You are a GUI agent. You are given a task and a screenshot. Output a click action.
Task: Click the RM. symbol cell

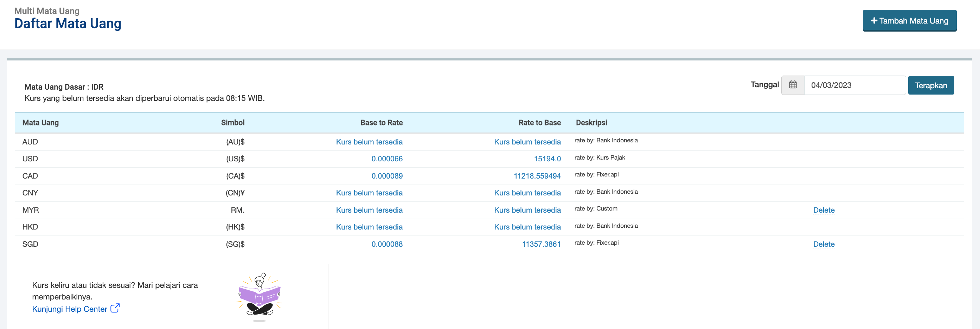237,210
